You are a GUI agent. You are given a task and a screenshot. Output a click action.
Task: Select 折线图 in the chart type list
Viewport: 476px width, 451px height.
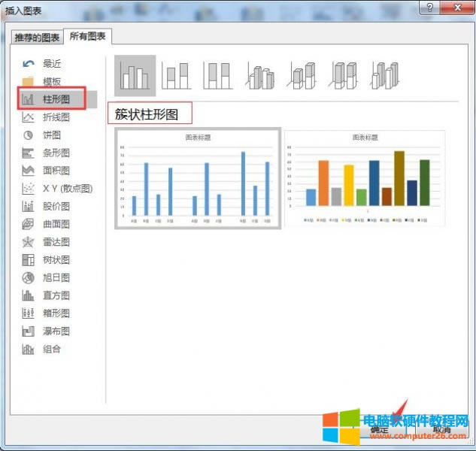(x=56, y=117)
